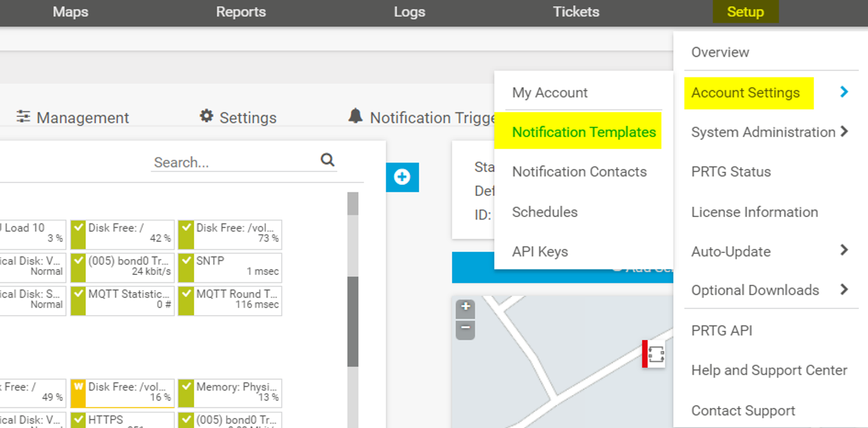This screenshot has height=428, width=868.
Task: Open the HTTPS sensor
Action: (x=122, y=420)
